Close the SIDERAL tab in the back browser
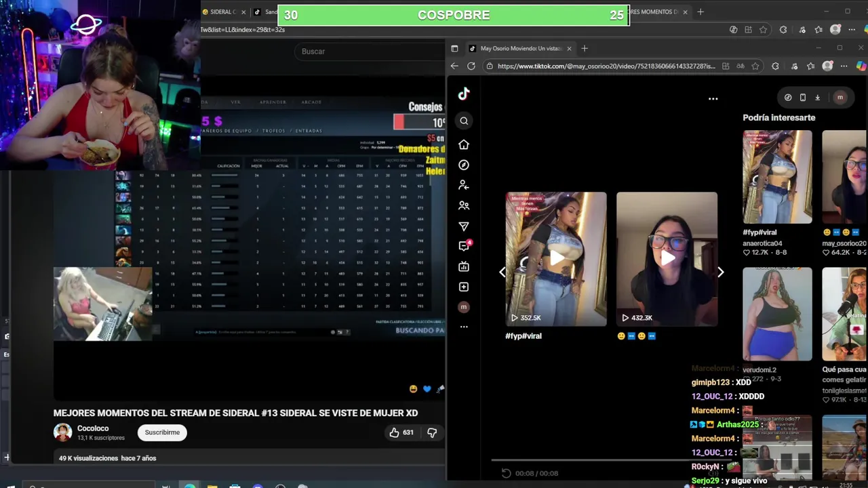 coord(243,12)
